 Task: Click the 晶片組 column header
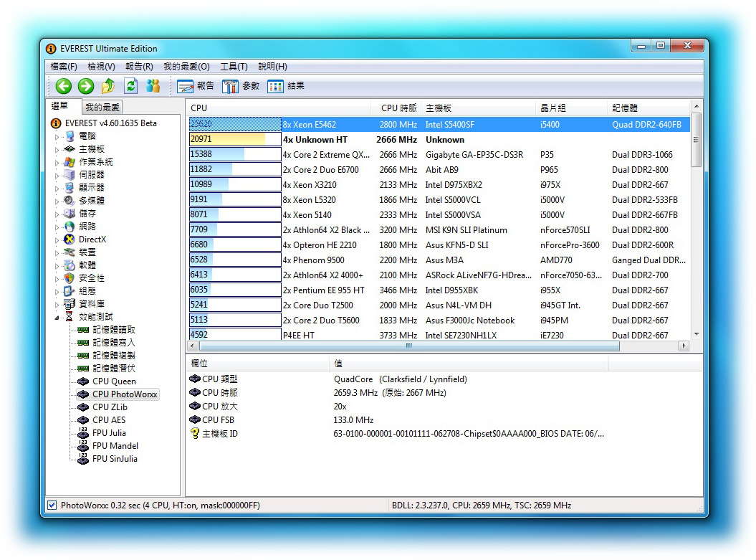tap(571, 108)
